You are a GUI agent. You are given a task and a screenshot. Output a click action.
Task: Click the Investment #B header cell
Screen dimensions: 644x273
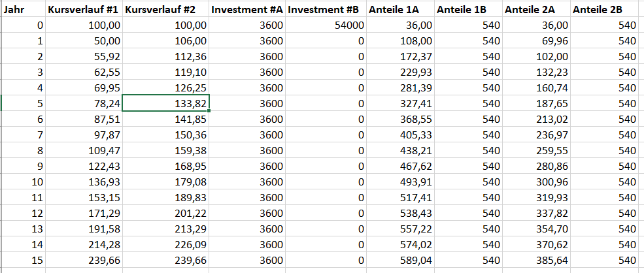point(325,10)
